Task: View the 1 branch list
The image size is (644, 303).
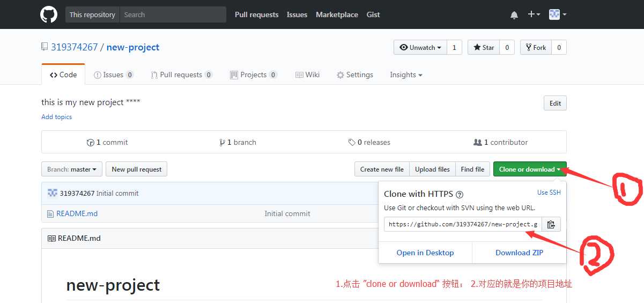Action: coord(238,142)
